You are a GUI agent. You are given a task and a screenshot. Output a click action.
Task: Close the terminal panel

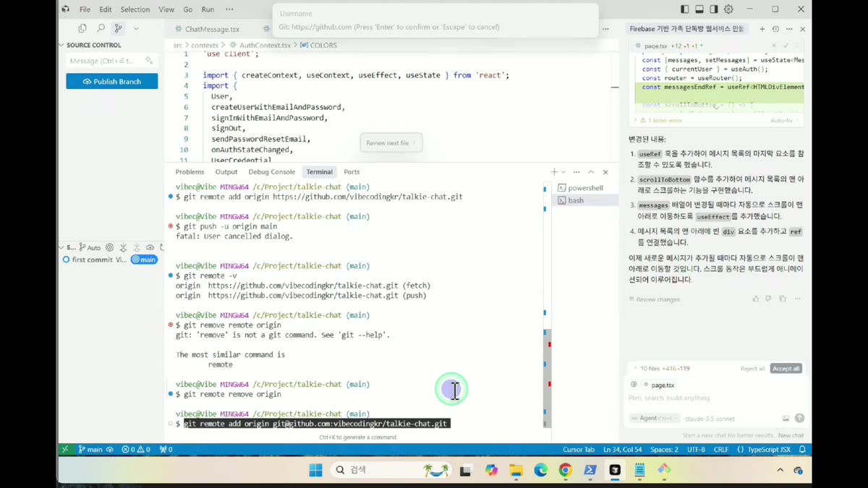pyautogui.click(x=605, y=172)
